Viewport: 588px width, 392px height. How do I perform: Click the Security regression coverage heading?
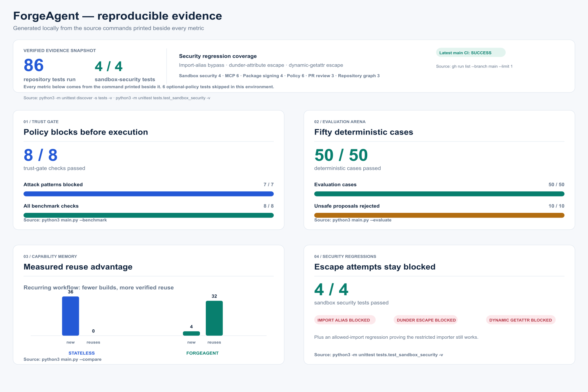218,56
